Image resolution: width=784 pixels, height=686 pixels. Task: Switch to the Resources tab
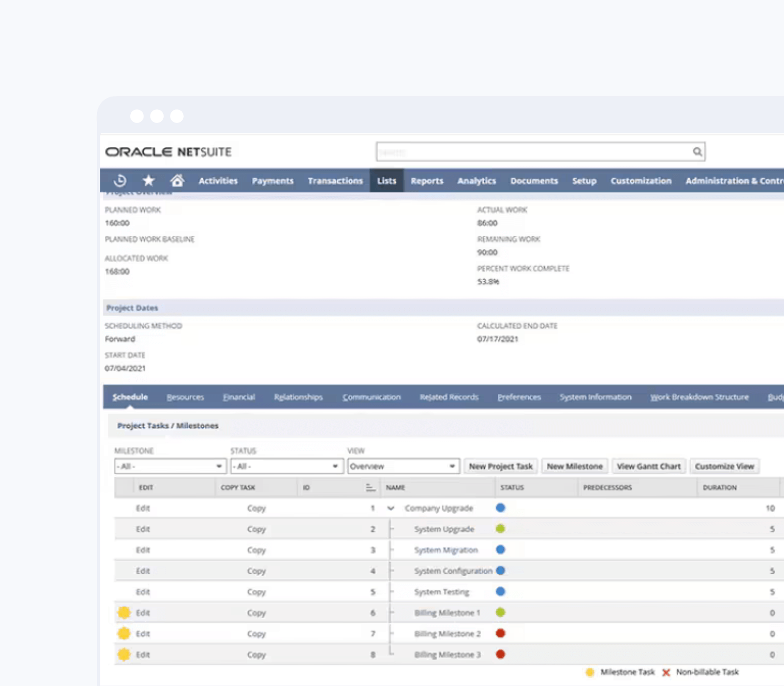[185, 397]
